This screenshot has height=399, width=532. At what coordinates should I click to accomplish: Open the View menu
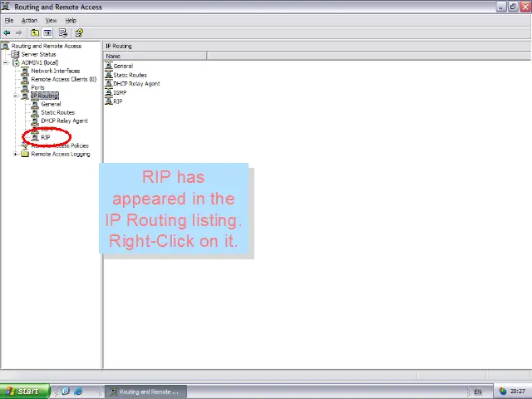pyautogui.click(x=52, y=20)
